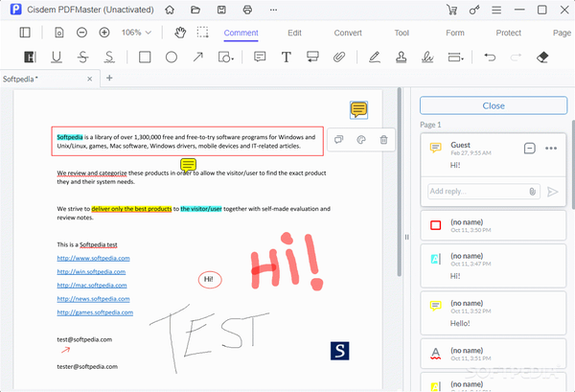Open a file with the folder icon
The image size is (575, 392).
click(195, 10)
